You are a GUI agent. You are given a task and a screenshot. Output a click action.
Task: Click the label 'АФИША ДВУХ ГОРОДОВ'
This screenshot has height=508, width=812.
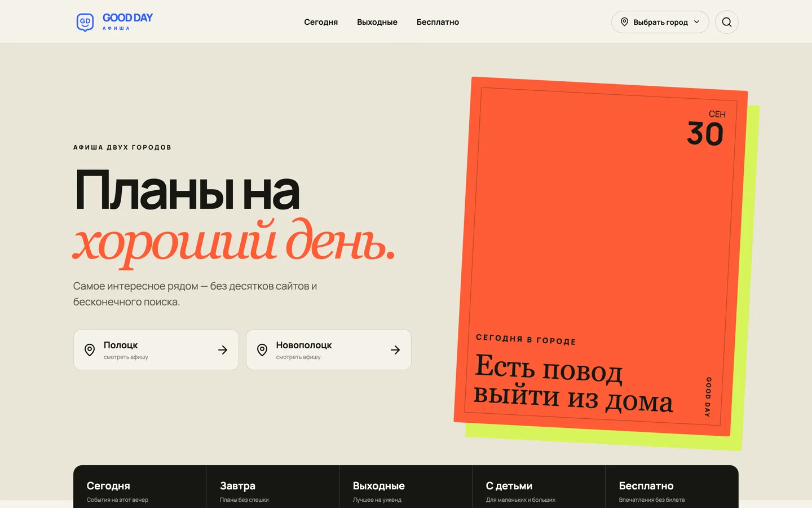coord(122,147)
